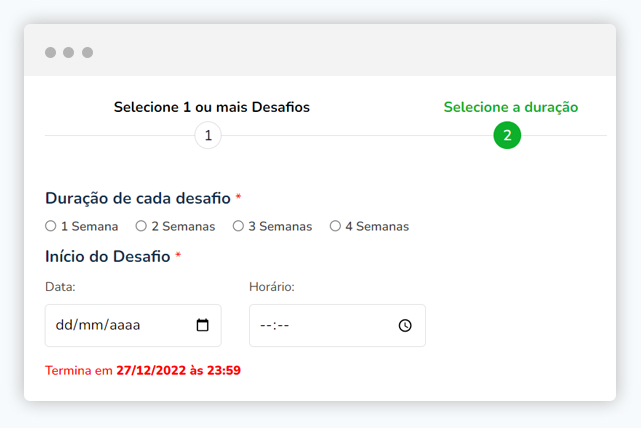641x428 pixels.
Task: Open the calendar picker icon
Action: [x=202, y=325]
